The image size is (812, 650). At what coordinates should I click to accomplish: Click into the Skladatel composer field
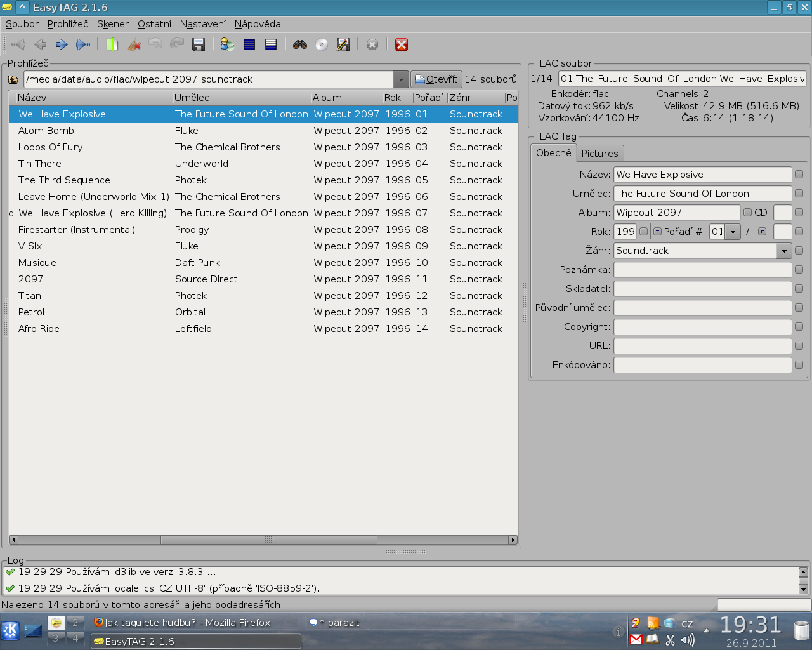click(702, 289)
